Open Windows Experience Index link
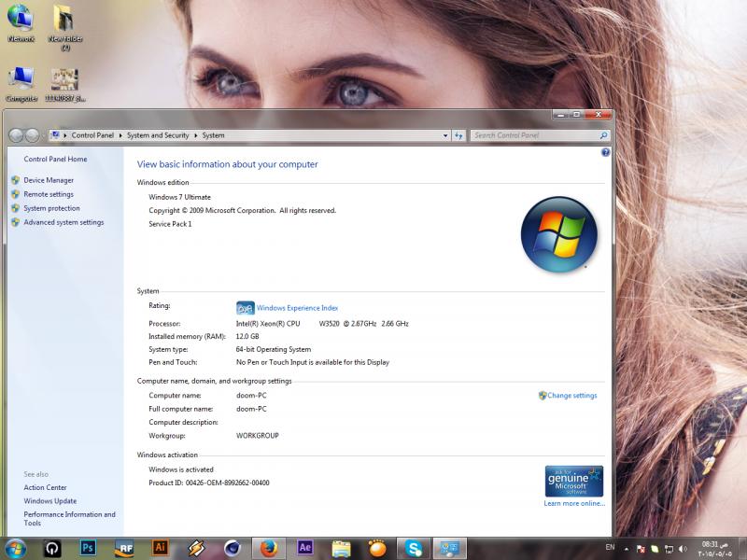 297,308
